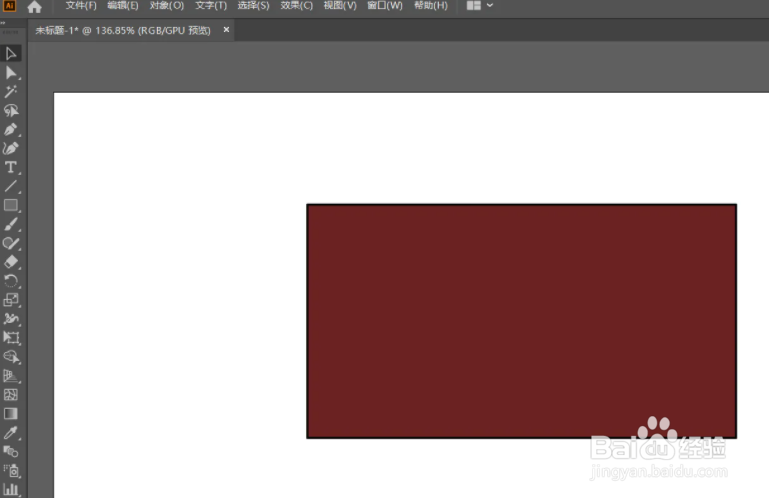The height and width of the screenshot is (498, 769).
Task: Select the Perspective Grid tool
Action: click(11, 376)
